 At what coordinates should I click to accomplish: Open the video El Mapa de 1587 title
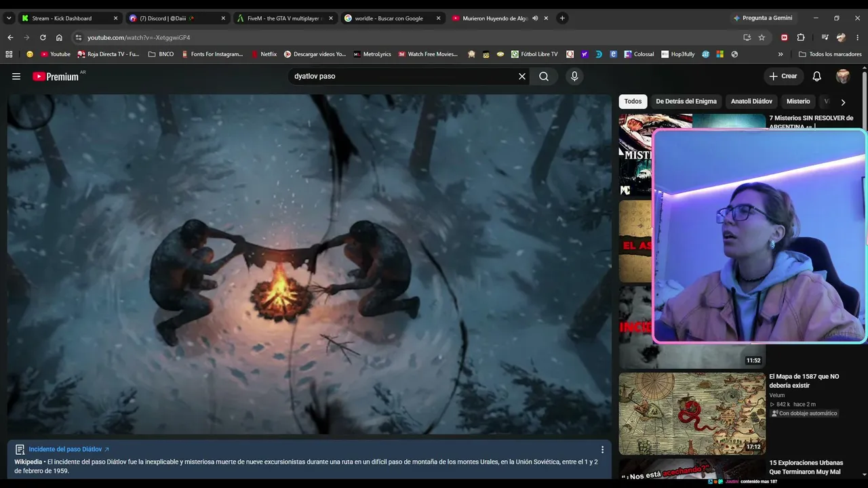tap(804, 381)
